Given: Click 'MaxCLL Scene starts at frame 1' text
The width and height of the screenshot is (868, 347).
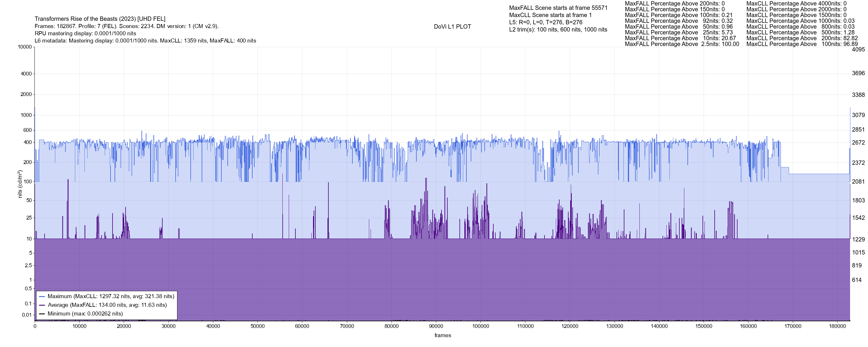Looking at the screenshot, I should (550, 15).
